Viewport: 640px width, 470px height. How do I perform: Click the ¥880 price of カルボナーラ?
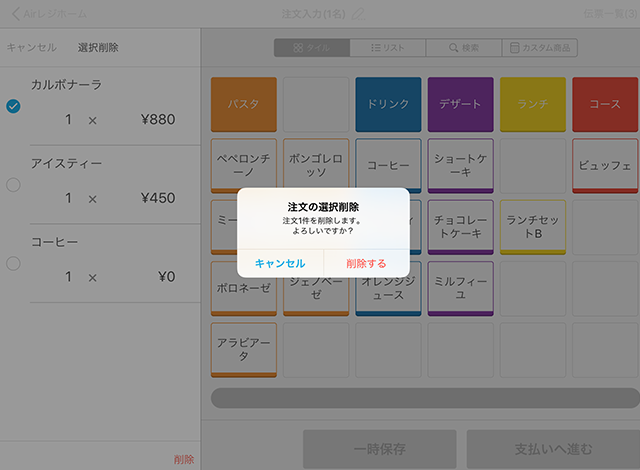coord(158,120)
